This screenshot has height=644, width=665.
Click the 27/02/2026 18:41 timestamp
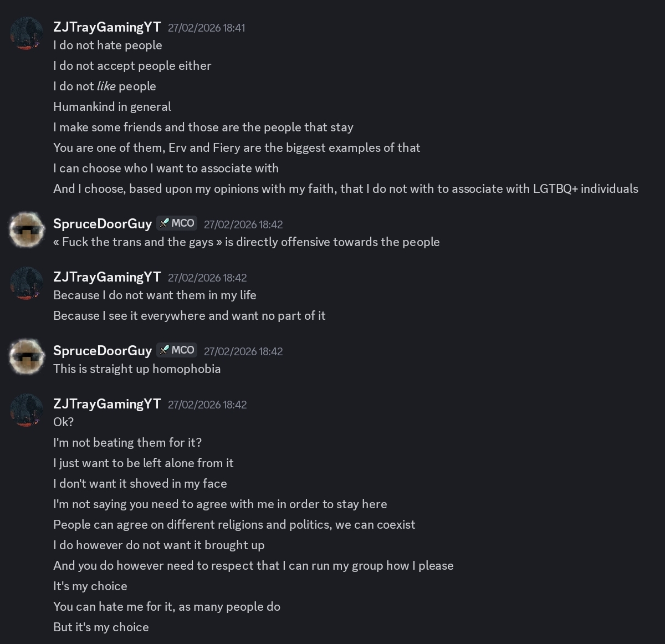coord(206,28)
